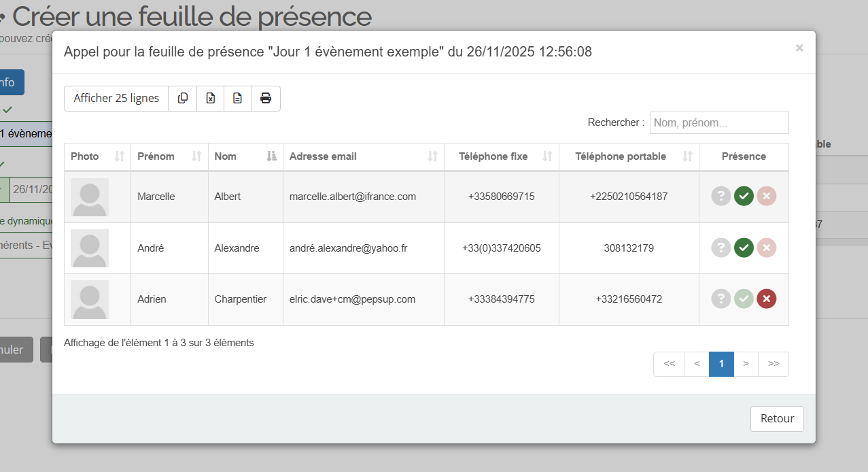Print the attendance sheet using the printer icon

[x=265, y=98]
